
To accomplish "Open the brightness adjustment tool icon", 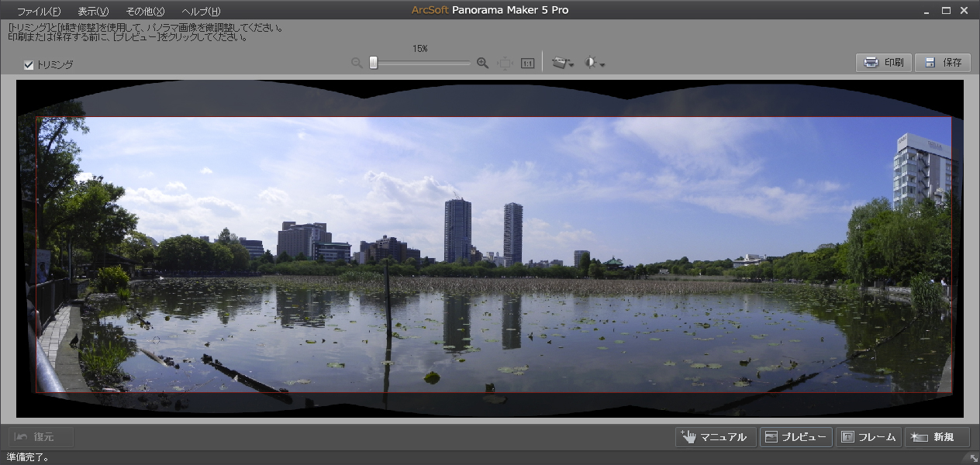I will click(590, 63).
